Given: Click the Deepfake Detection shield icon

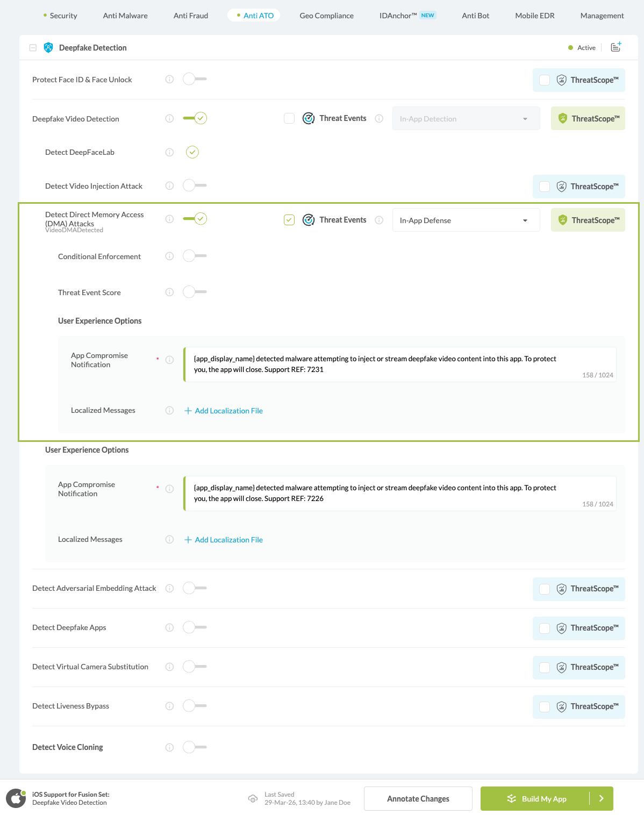Looking at the screenshot, I should (48, 47).
